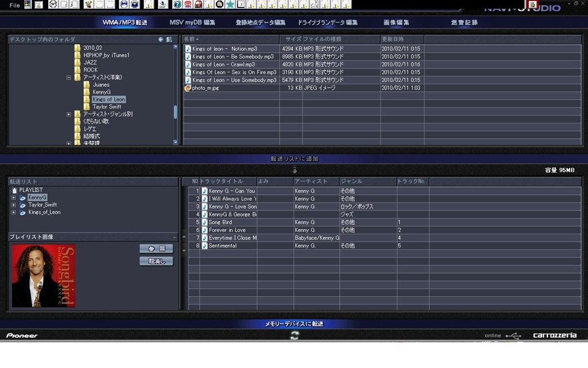Viewport: 588px width, 368px height.
Task: Expand the Kings_of_Leon playlist node
Action: pos(13,212)
